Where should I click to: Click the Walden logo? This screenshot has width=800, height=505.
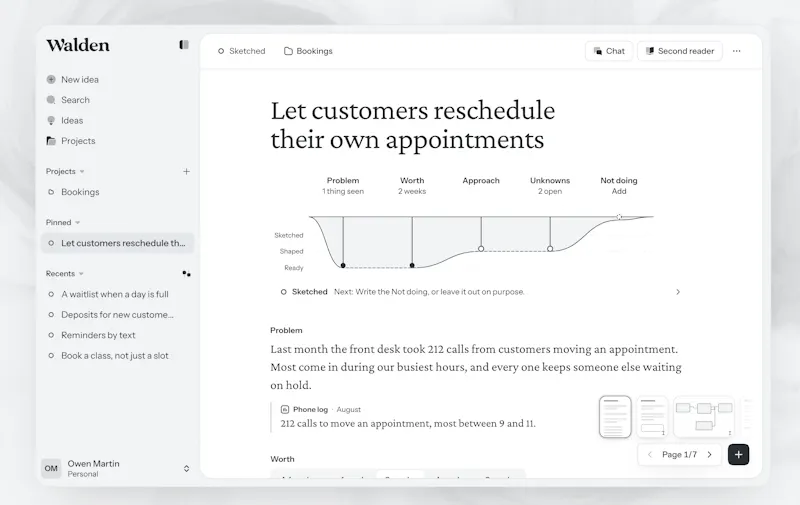coord(78,45)
